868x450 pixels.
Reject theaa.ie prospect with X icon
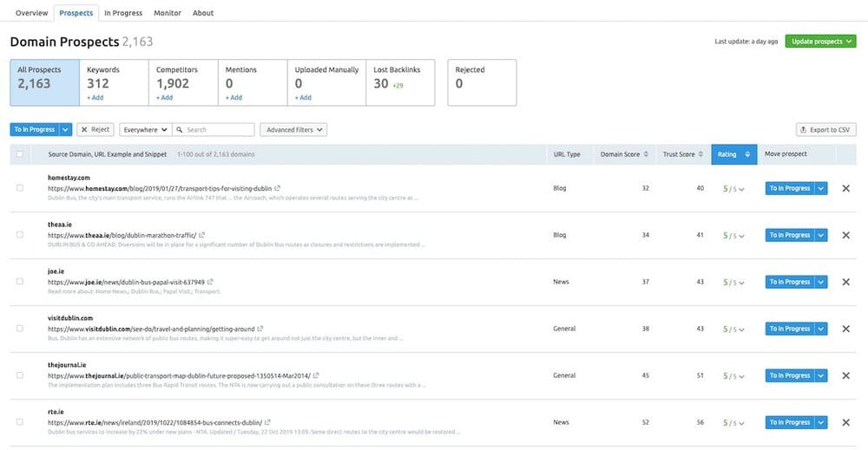[845, 235]
